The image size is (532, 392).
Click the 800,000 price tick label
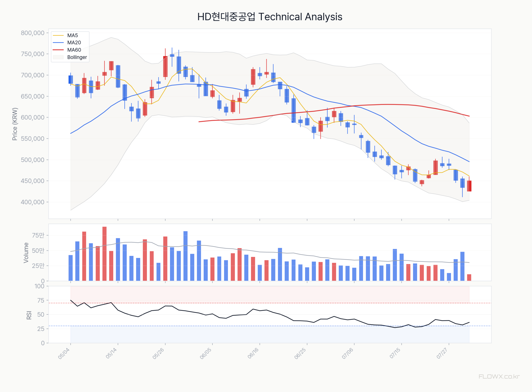point(33,33)
